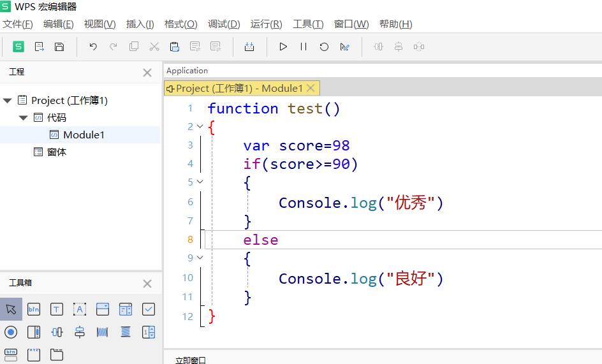Select the list box control in toolbox
The height and width of the screenshot is (364, 602).
pyautogui.click(x=126, y=309)
